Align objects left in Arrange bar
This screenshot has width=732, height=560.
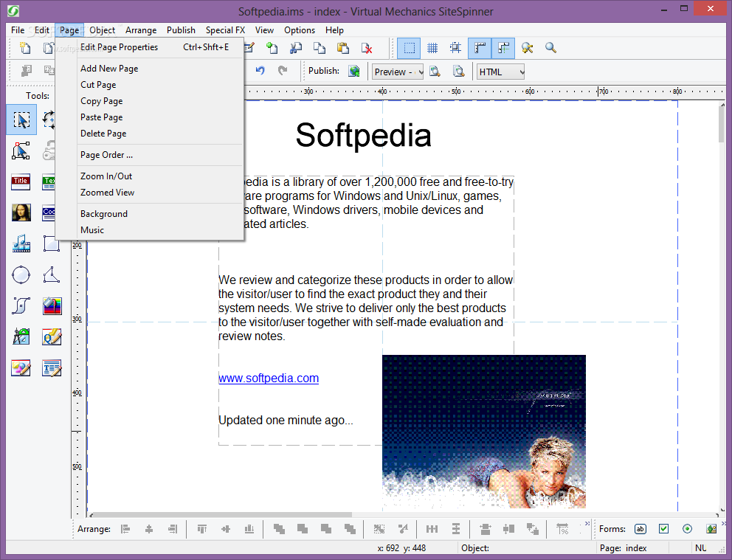pos(125,529)
